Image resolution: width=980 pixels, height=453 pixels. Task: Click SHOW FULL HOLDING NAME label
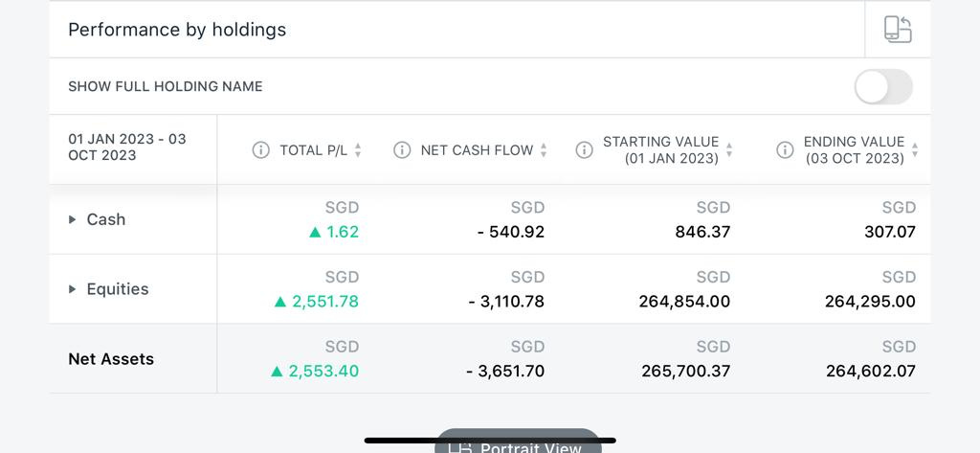pyautogui.click(x=165, y=86)
